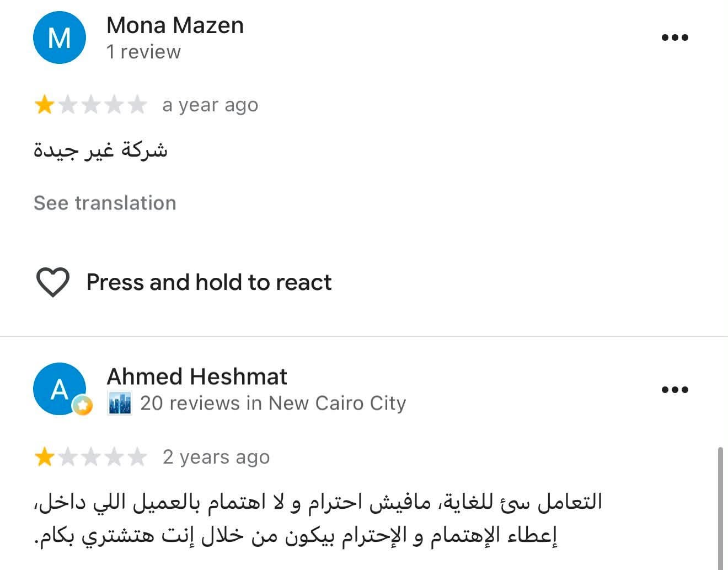Screen dimensions: 728x570
Task: Open Mona Mazen's blue M avatar
Action: tap(60, 37)
